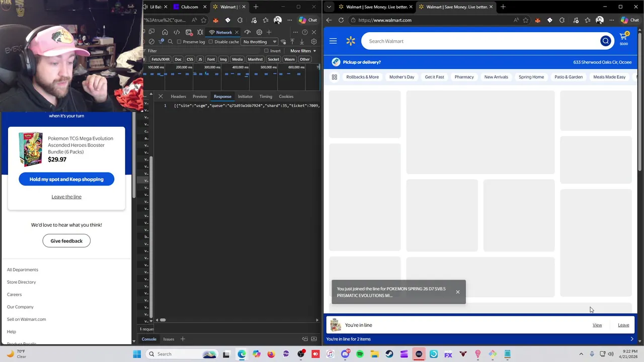Open DevTools Console panel icon
Image resolution: width=644 pixels, height=362 pixels.
[x=189, y=32]
